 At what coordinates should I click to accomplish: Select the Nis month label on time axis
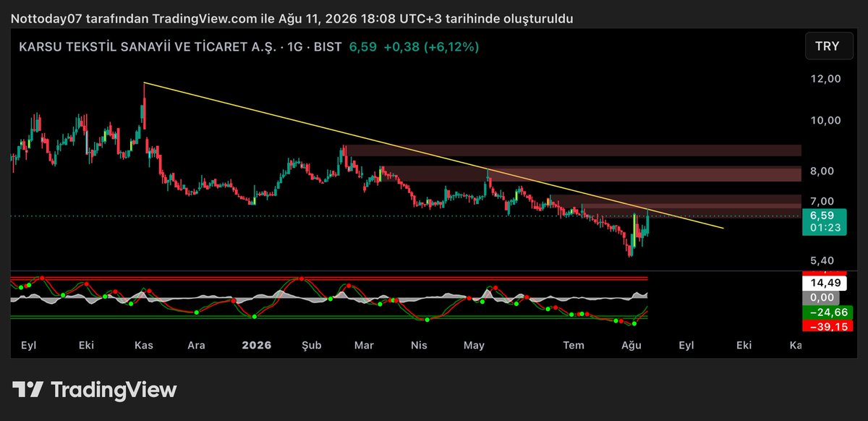pyautogui.click(x=419, y=345)
